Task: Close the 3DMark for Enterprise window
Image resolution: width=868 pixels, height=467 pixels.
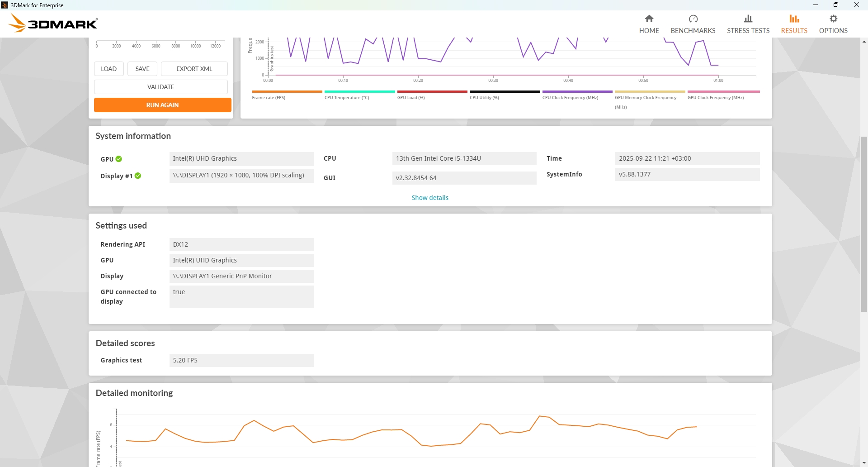Action: [x=857, y=5]
